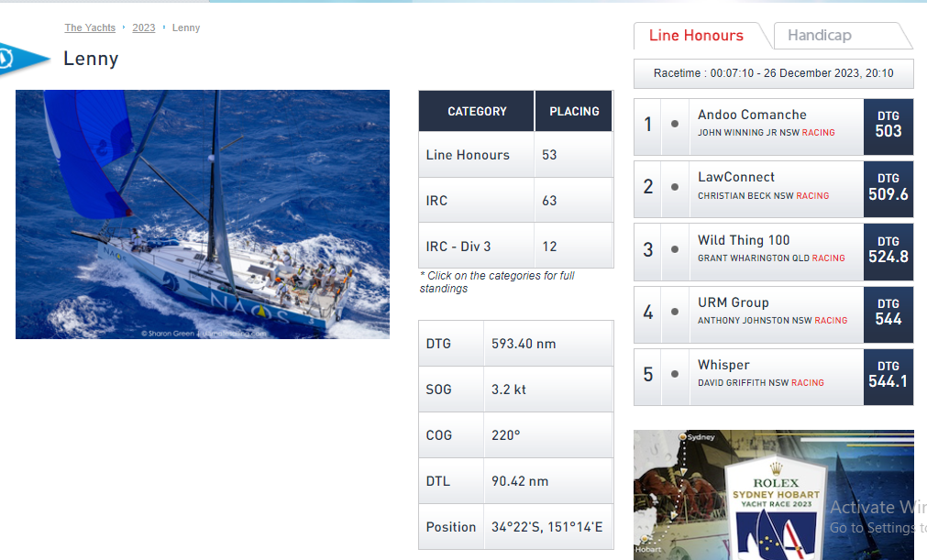Click the DTG label in the stats table

pos(438,344)
